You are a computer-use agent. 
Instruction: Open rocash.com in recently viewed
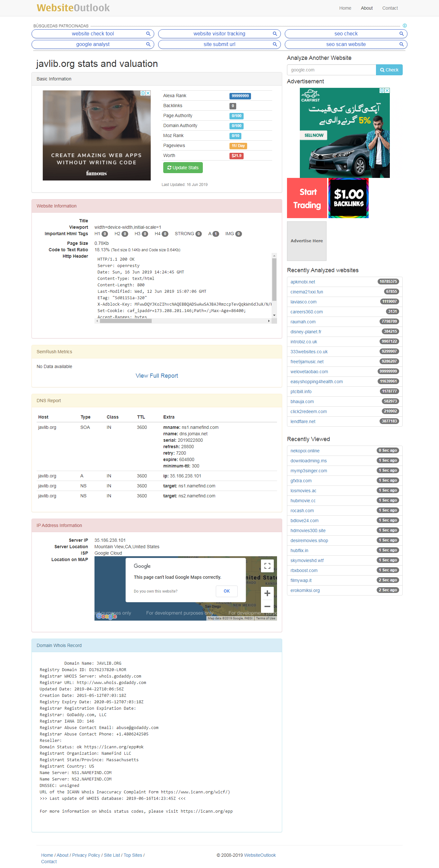(x=302, y=511)
